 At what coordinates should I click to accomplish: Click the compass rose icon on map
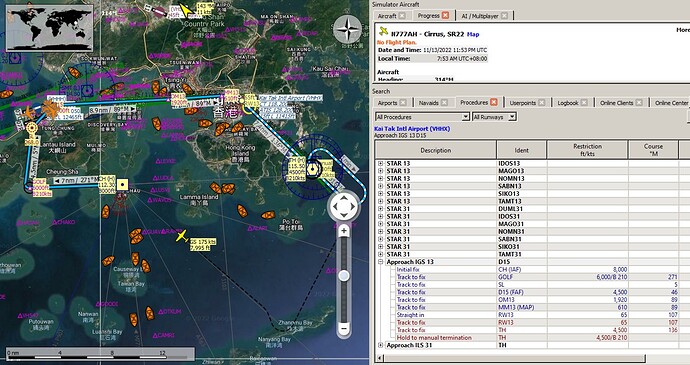click(x=347, y=30)
